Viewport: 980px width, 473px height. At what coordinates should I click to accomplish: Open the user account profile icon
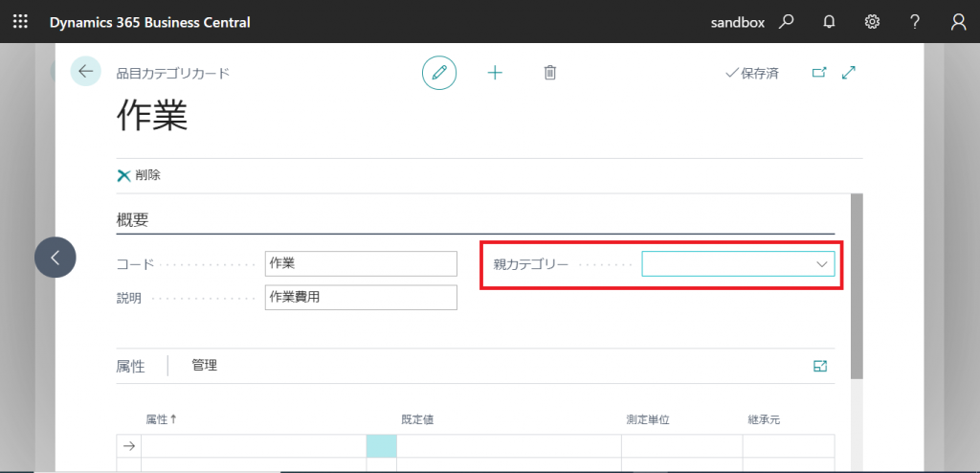[958, 21]
